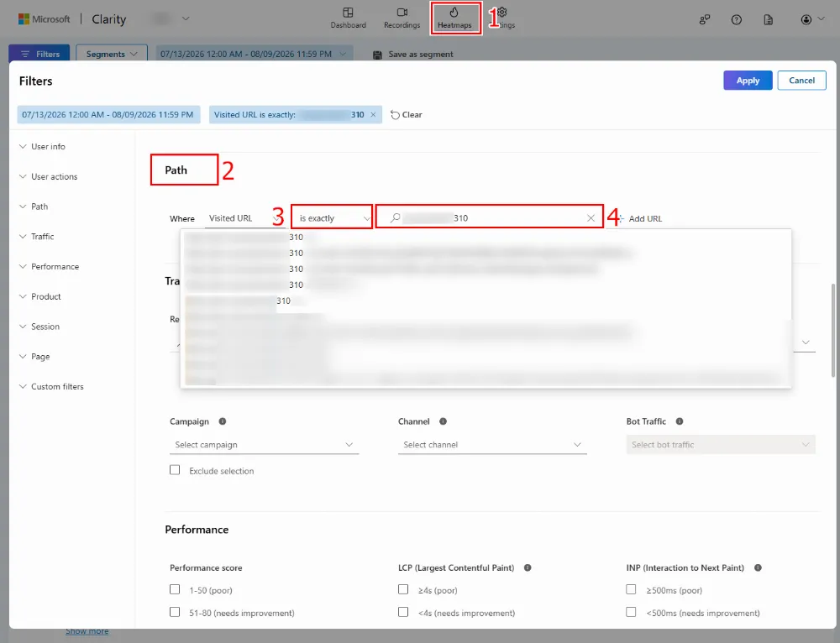Viewport: 840px width, 643px height.
Task: Open the Dashboard view
Action: (348, 18)
